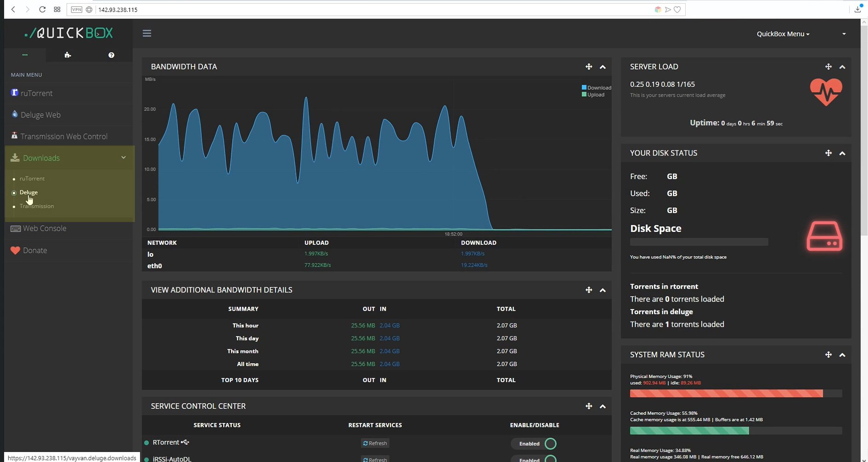868x462 pixels.
Task: Open browser downloads icon
Action: [x=857, y=8]
